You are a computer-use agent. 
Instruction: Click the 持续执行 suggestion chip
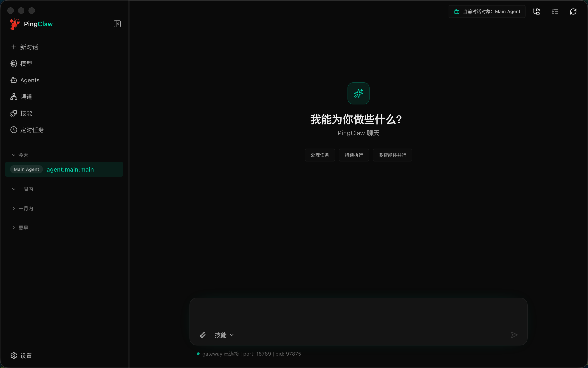click(x=354, y=155)
